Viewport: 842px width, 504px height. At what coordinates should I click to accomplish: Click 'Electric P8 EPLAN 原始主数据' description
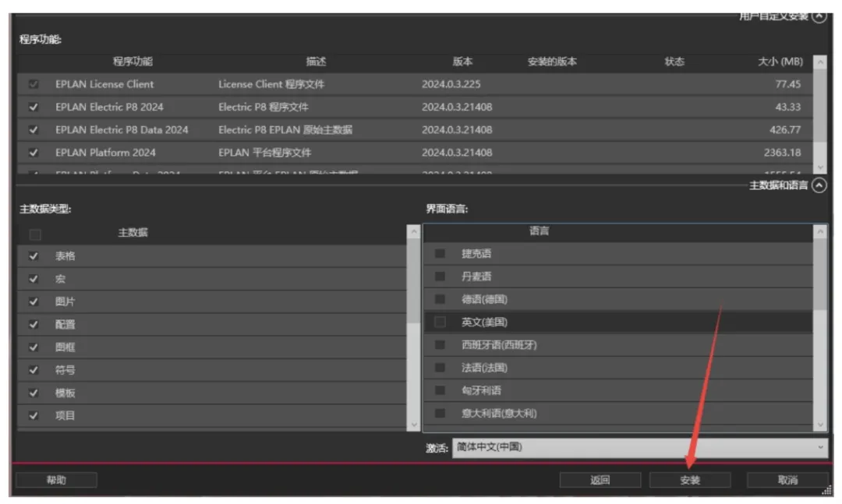pyautogui.click(x=285, y=130)
